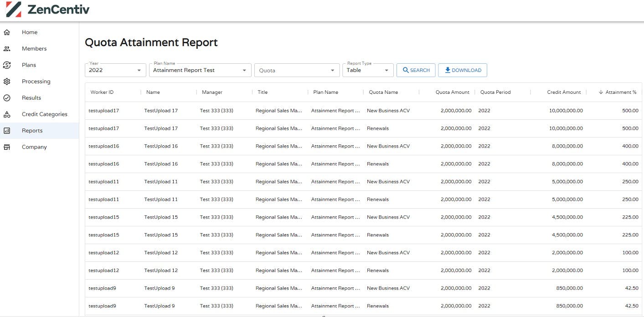Viewport: 644px width, 317px height.
Task: Click the DOWNLOAD button
Action: [x=463, y=70]
